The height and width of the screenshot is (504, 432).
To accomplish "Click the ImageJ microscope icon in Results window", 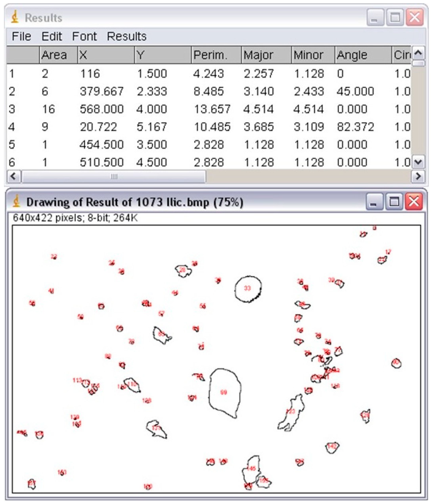I will [15, 17].
